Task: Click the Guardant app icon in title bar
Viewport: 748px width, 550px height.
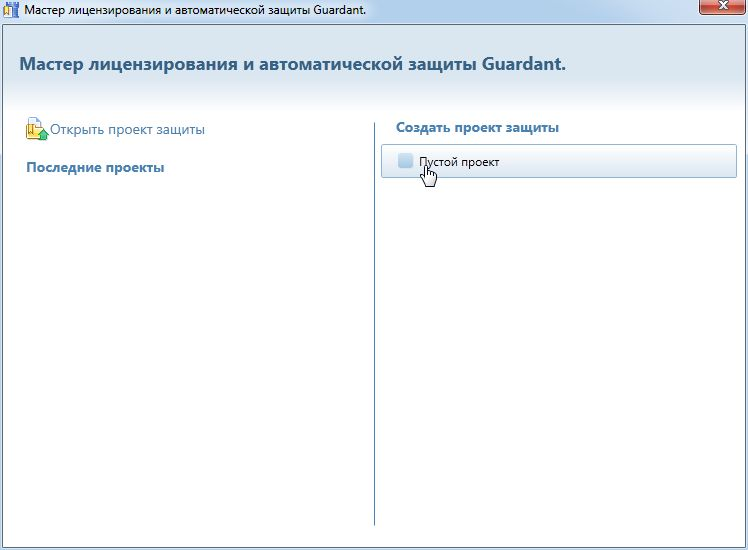Action: point(12,9)
